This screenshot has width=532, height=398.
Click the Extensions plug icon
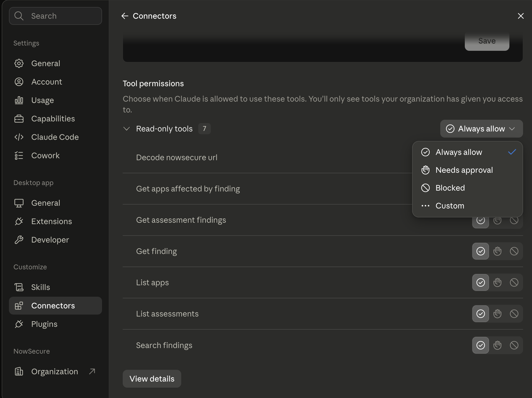point(19,221)
